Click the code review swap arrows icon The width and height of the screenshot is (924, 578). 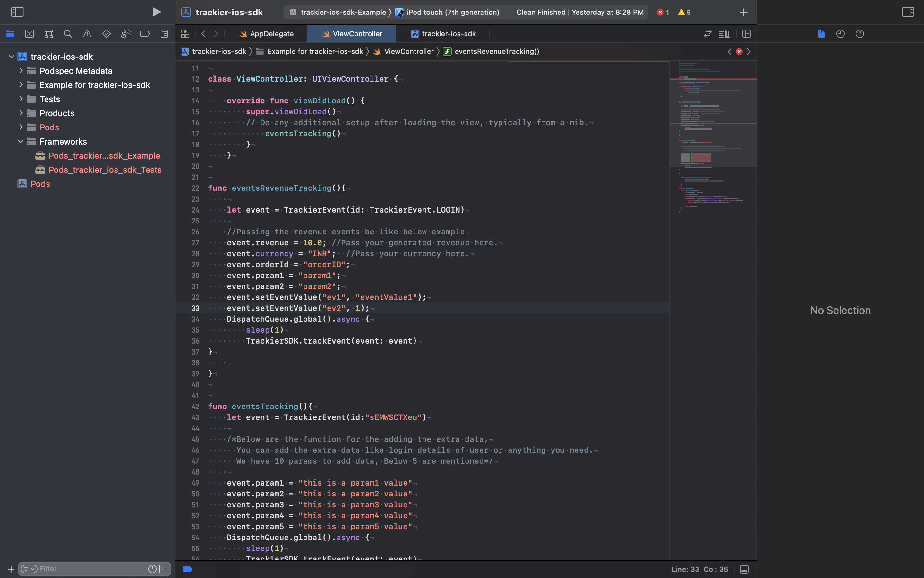tap(707, 34)
